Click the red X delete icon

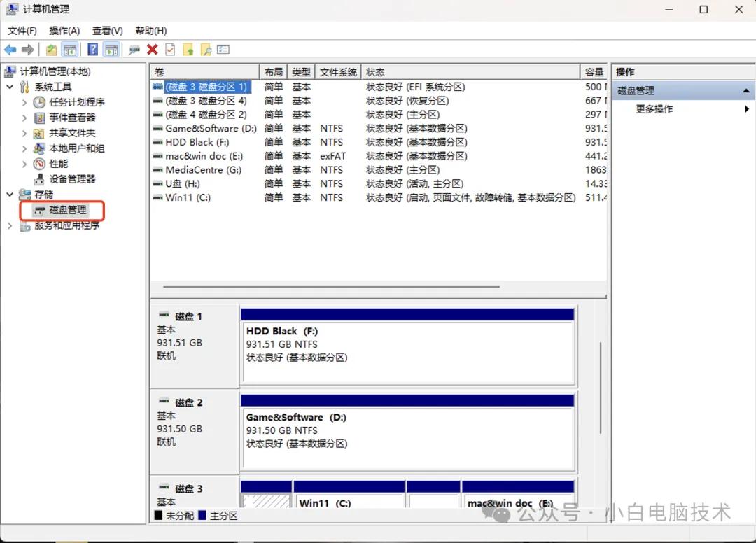[152, 49]
